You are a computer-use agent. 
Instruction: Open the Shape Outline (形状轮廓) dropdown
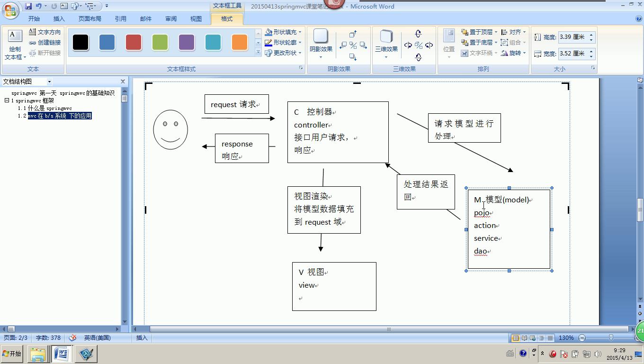(283, 42)
